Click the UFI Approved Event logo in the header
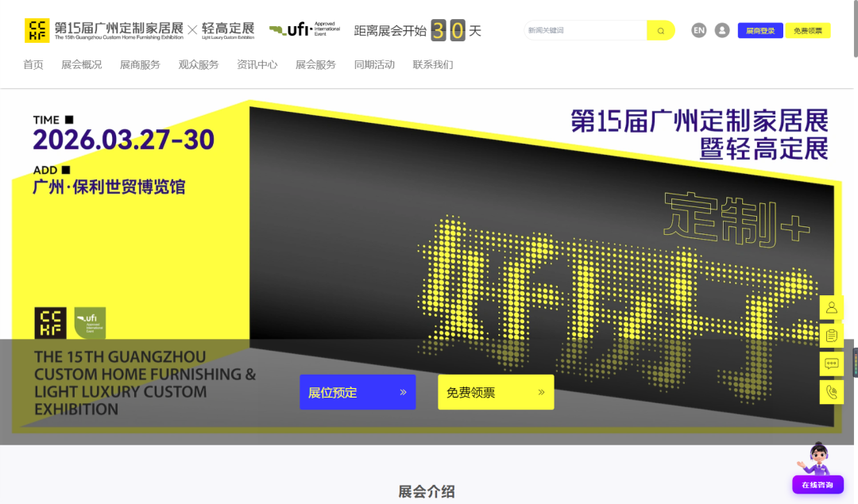Viewport: 858px width, 504px height. [304, 29]
